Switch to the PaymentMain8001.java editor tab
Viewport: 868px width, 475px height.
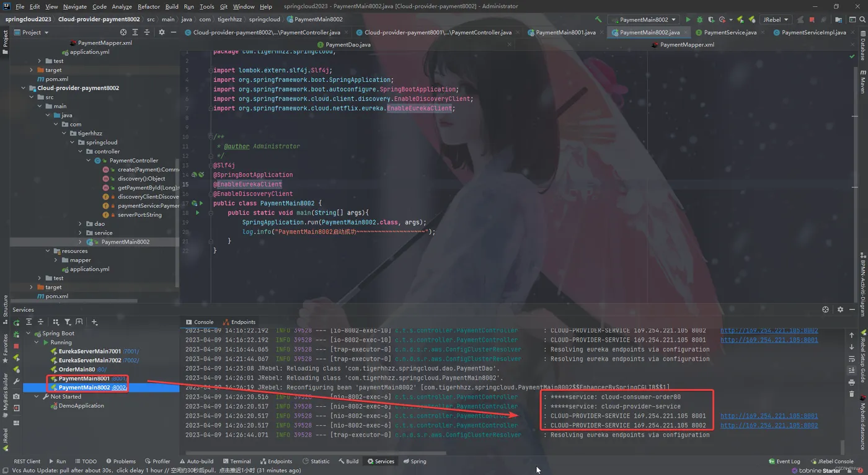point(565,32)
